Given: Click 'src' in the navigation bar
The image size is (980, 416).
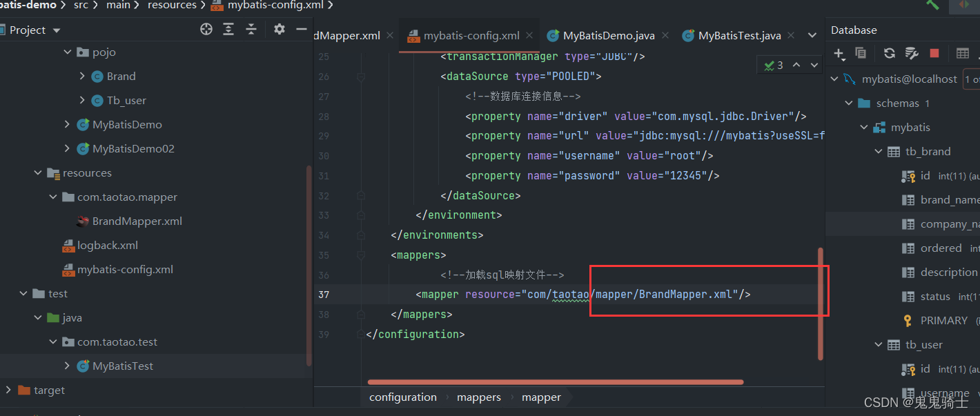Looking at the screenshot, I should [x=81, y=5].
